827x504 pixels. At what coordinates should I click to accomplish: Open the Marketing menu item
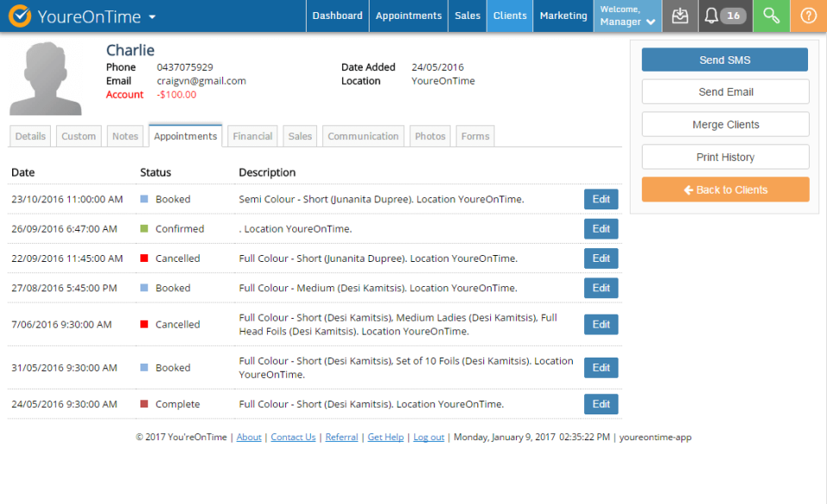[x=563, y=16]
